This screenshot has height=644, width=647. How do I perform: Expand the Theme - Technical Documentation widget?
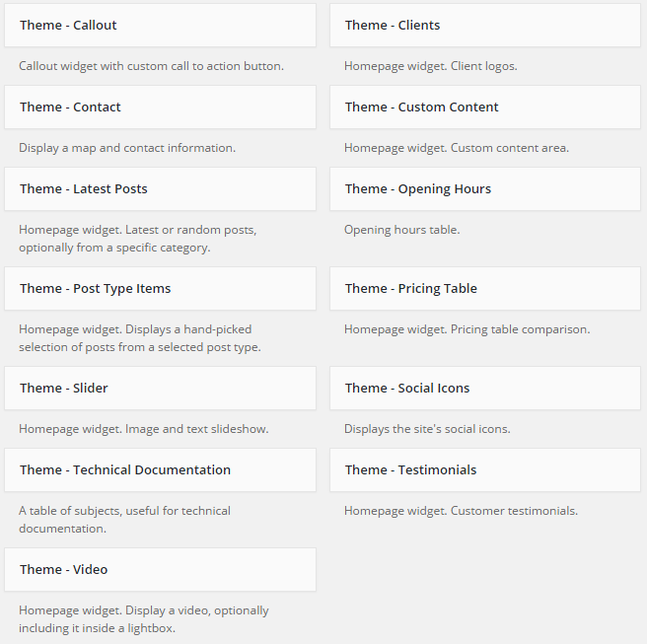[160, 469]
